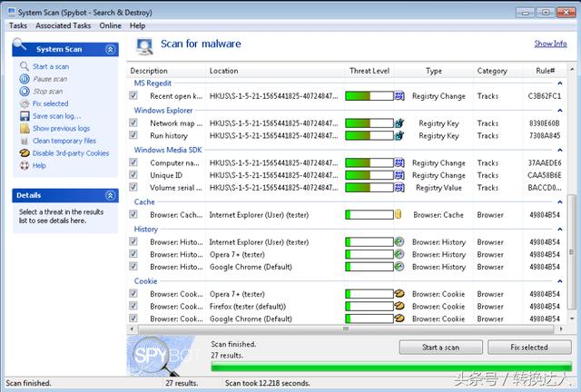The width and height of the screenshot is (581, 392).
Task: Click the threat level bar of Browser Cache row
Action: pyautogui.click(x=369, y=214)
